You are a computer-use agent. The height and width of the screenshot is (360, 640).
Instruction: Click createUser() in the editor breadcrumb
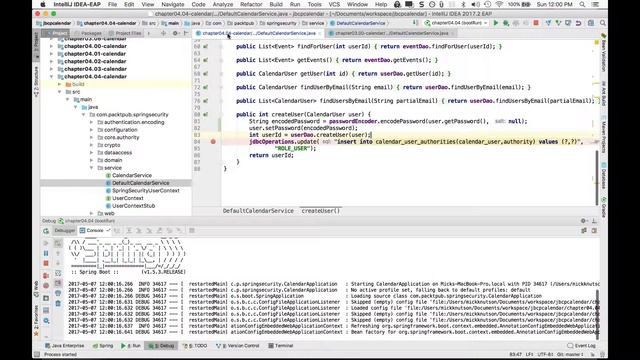point(320,211)
